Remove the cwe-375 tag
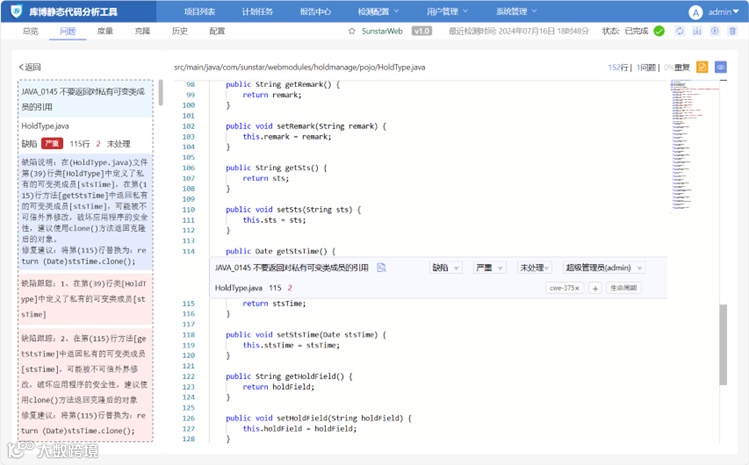Screen dimensions: 749x465 click(x=577, y=288)
